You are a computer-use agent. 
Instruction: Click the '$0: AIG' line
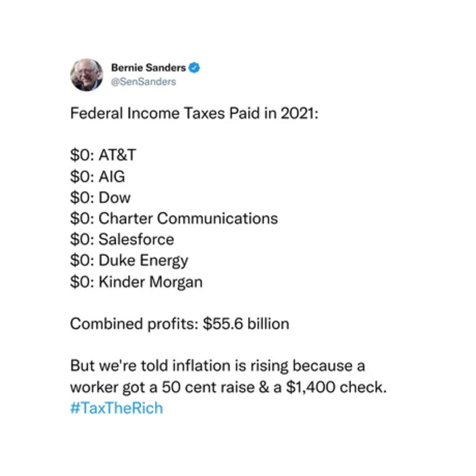click(x=98, y=176)
